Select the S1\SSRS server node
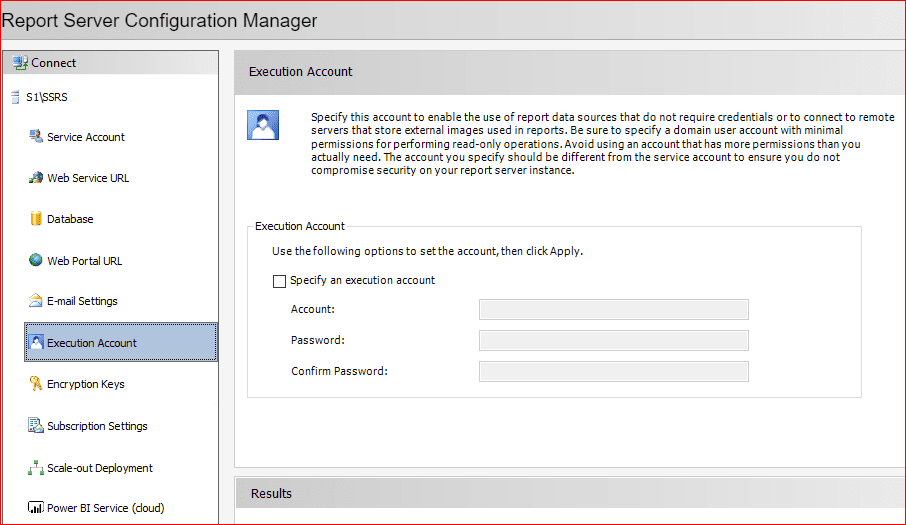906x525 pixels. tap(47, 98)
